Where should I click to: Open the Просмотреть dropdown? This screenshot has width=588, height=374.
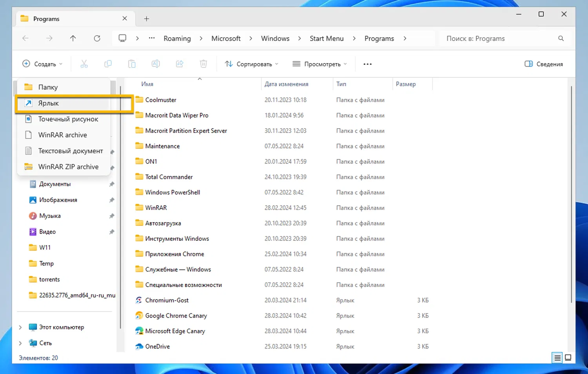[x=319, y=64]
